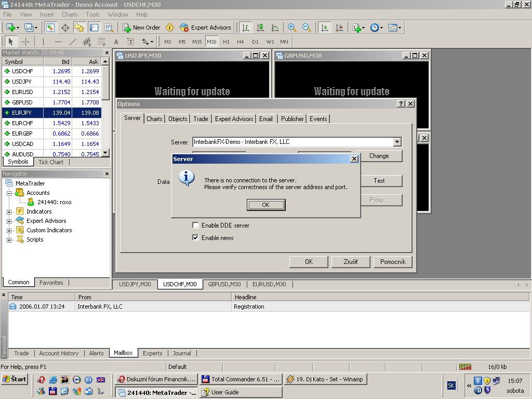532x399 pixels.
Task: Switch to the Expert Advisors options tab
Action: click(x=234, y=119)
